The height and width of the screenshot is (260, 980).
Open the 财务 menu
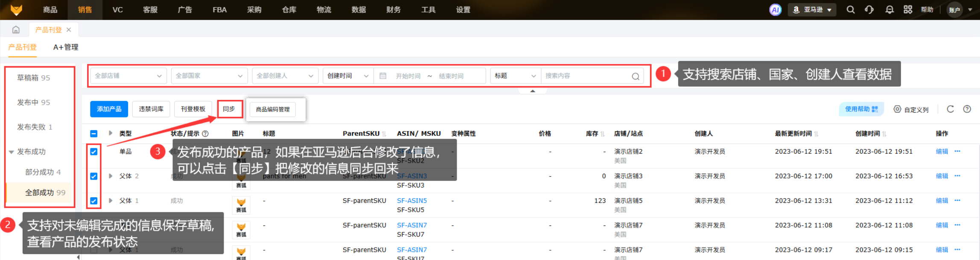coord(393,9)
